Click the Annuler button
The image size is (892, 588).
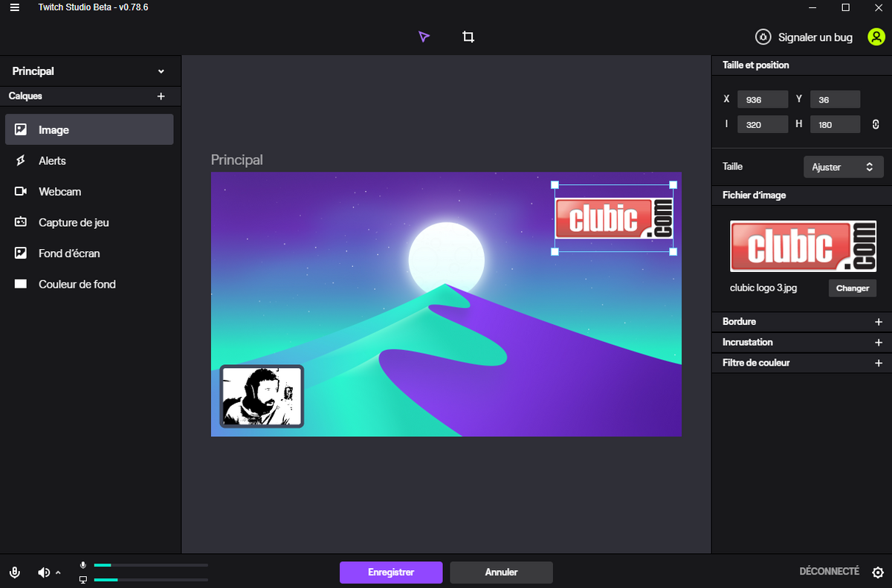point(501,572)
